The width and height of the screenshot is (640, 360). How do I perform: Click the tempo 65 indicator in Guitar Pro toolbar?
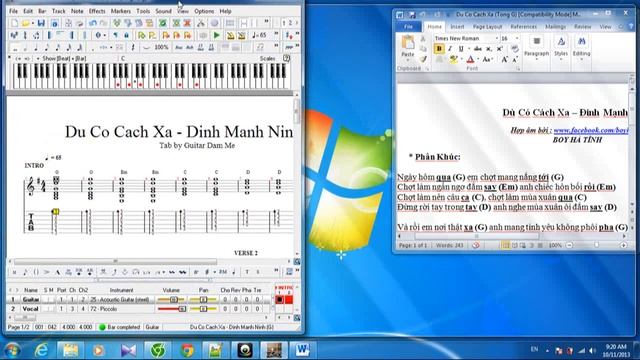pos(259,36)
